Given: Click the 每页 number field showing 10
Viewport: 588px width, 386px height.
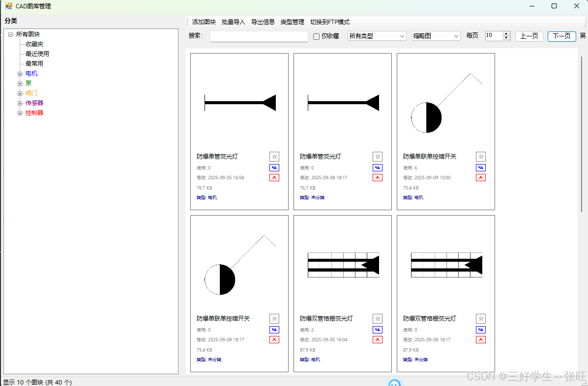Looking at the screenshot, I should pos(494,36).
